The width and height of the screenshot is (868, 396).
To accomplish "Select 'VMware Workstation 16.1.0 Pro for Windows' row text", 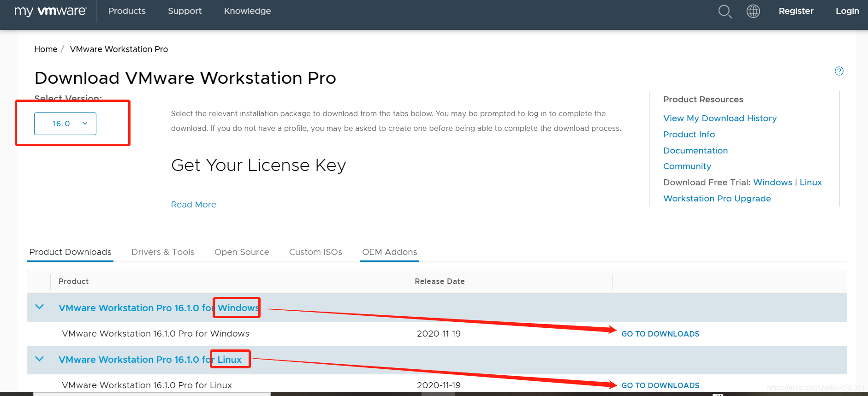I will (155, 334).
